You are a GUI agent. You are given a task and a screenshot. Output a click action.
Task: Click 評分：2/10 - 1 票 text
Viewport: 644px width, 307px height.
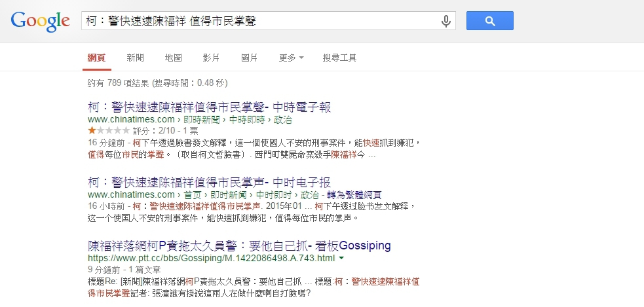166,131
